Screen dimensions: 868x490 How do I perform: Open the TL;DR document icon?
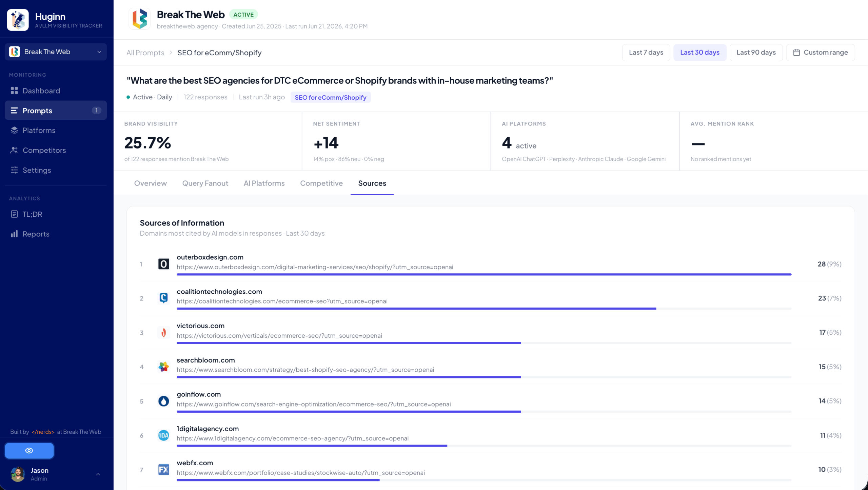[14, 214]
